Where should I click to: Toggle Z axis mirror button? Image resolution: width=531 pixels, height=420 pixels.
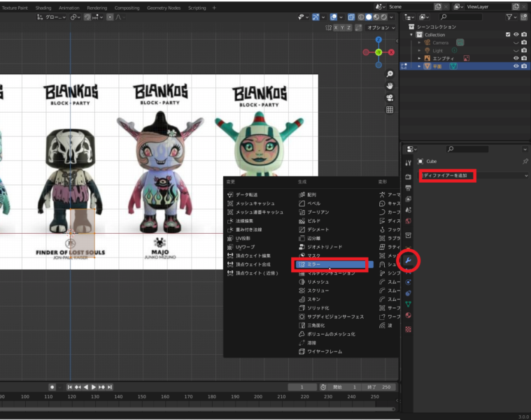[348, 28]
